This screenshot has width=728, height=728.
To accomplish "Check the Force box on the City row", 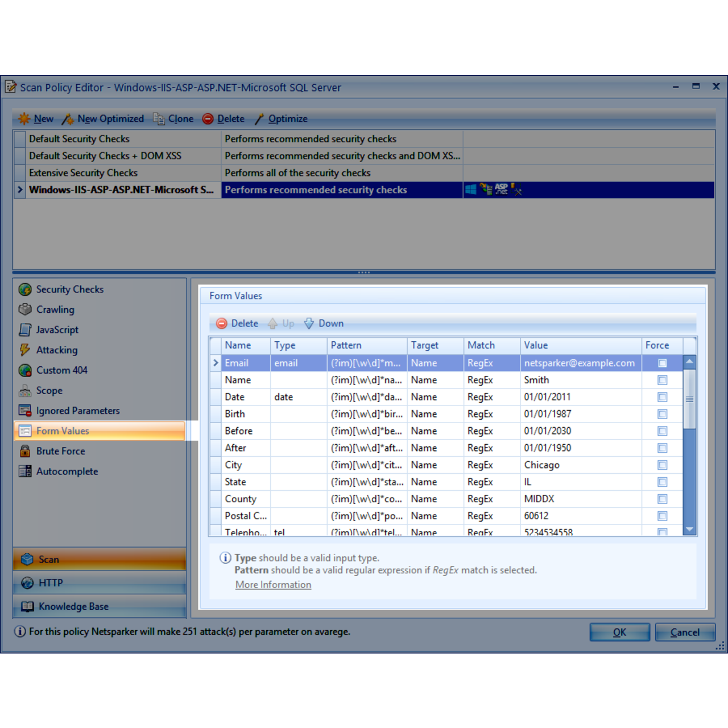I will tap(662, 465).
